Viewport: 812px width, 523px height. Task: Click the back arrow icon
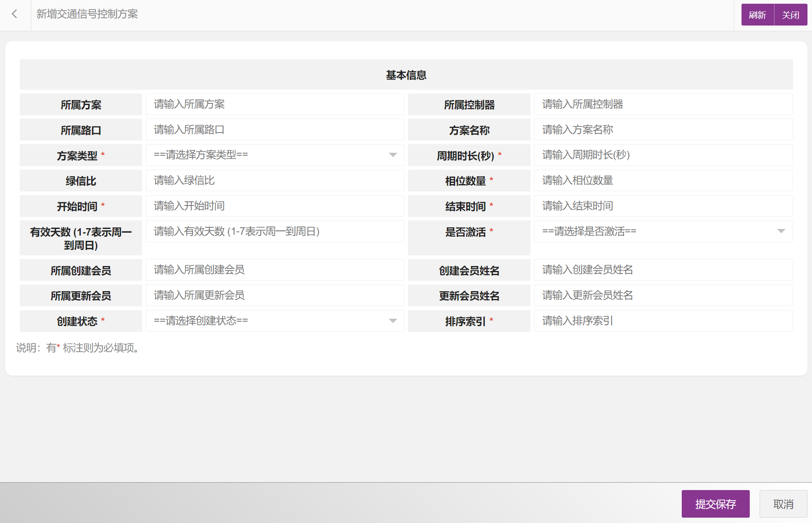[x=15, y=14]
